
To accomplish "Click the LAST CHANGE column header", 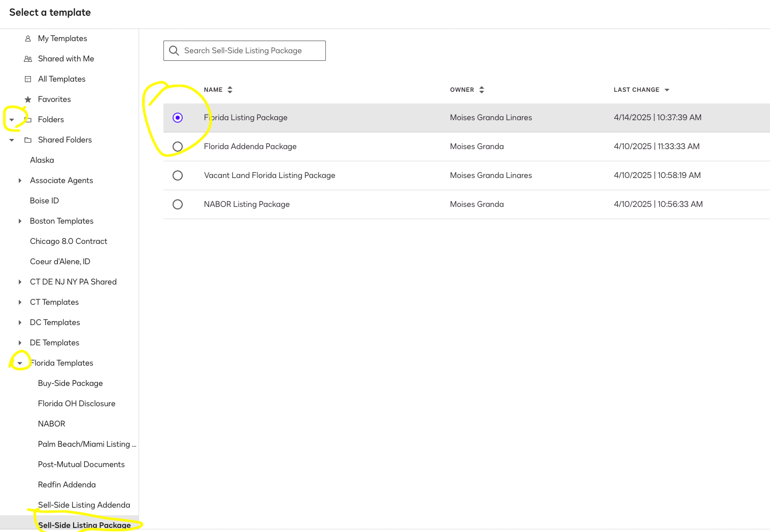I will (x=637, y=90).
